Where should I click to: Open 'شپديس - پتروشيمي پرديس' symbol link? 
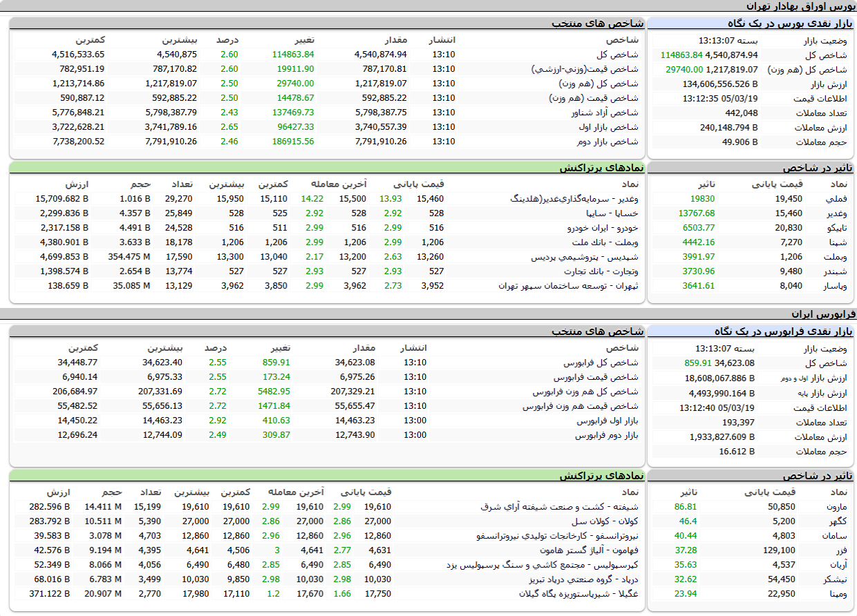pos(585,257)
